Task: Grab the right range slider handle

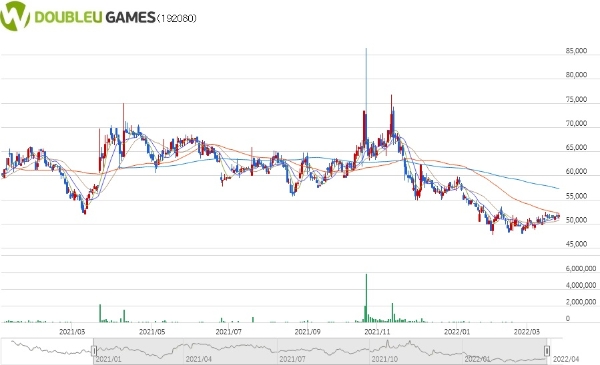Action: tap(547, 350)
